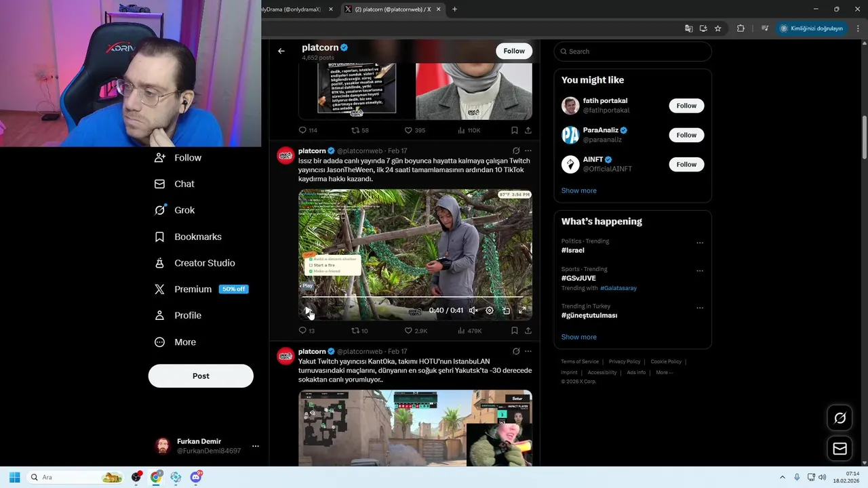Click Kimliğinizi doğrulayın profile button
The width and height of the screenshot is (868, 488).
[x=812, y=28]
